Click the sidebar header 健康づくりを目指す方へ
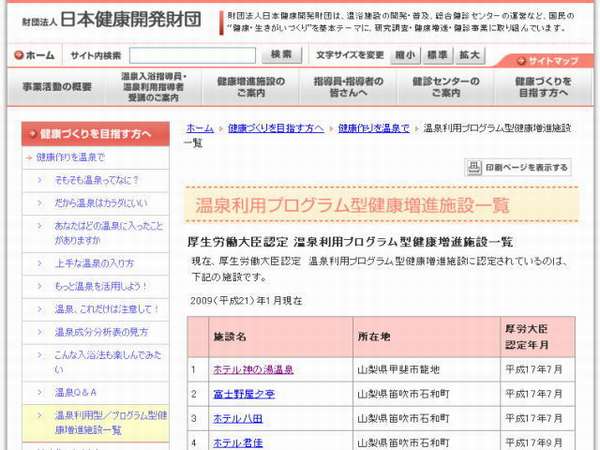Viewport: 600px width, 450px height. tap(95, 134)
